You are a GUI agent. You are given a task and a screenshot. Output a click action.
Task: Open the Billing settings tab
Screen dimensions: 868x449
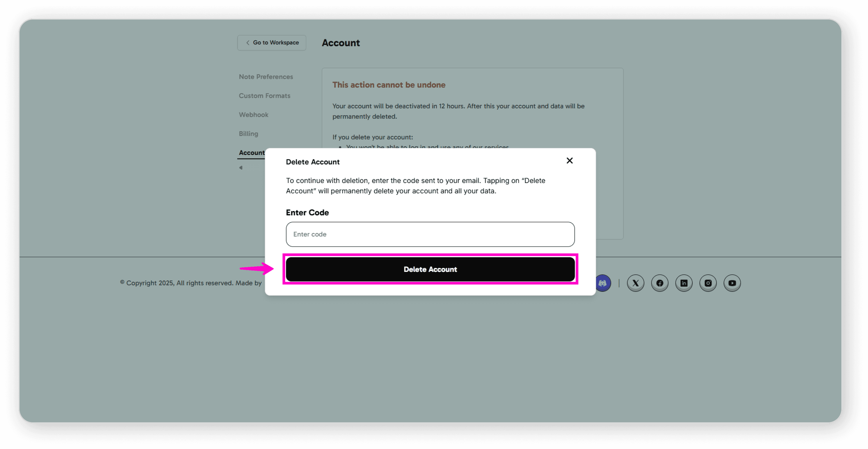[248, 134]
